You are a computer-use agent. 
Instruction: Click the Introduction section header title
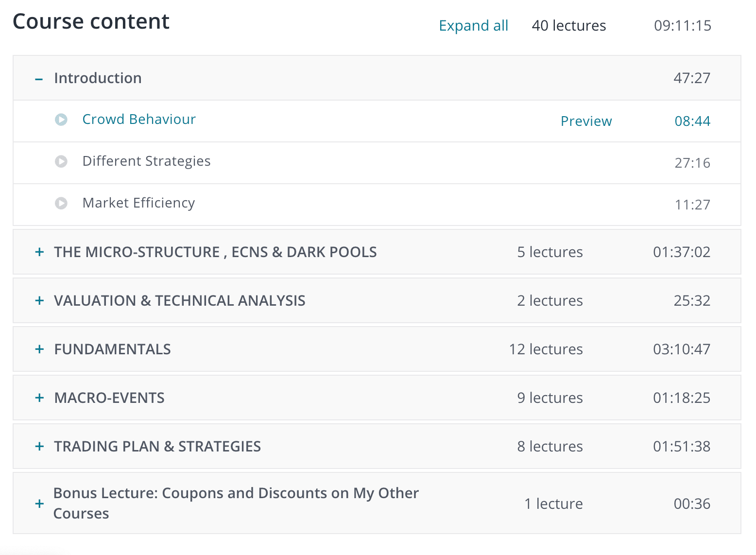(x=98, y=78)
